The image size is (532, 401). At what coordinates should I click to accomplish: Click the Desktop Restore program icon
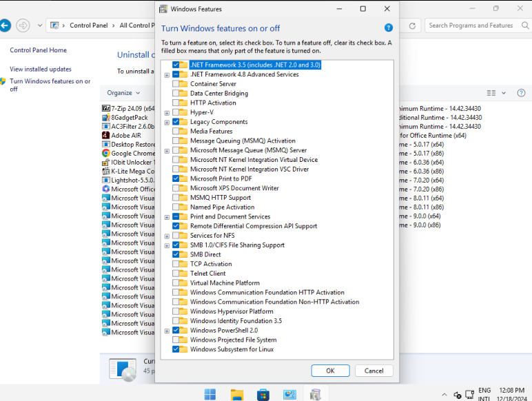click(x=106, y=144)
